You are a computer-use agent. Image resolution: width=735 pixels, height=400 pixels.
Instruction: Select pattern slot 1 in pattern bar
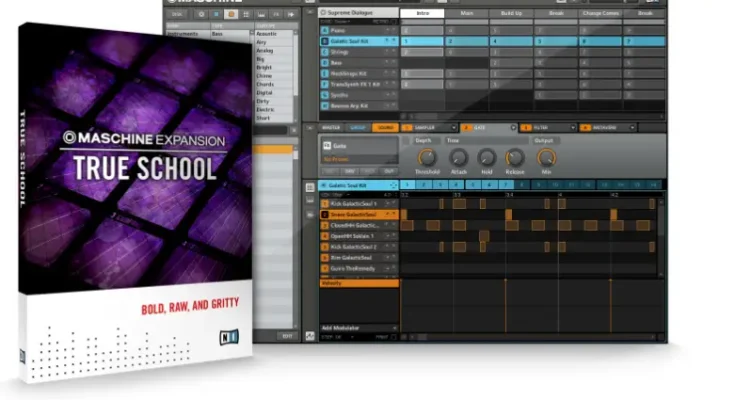409,186
